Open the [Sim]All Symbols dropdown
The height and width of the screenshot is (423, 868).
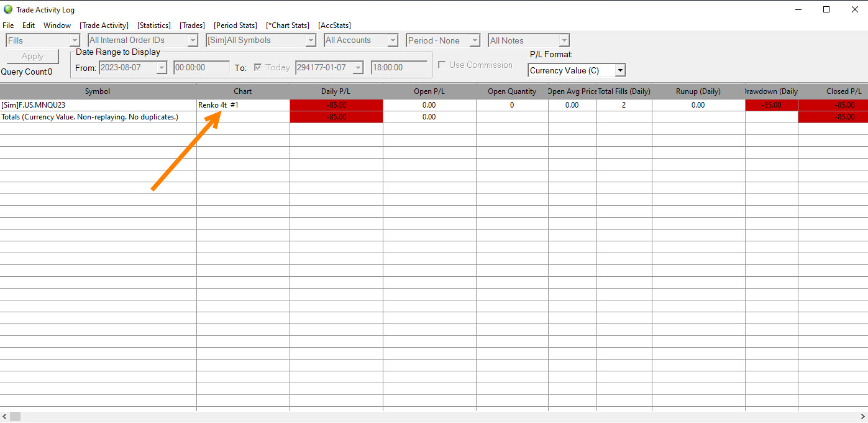[x=262, y=40]
